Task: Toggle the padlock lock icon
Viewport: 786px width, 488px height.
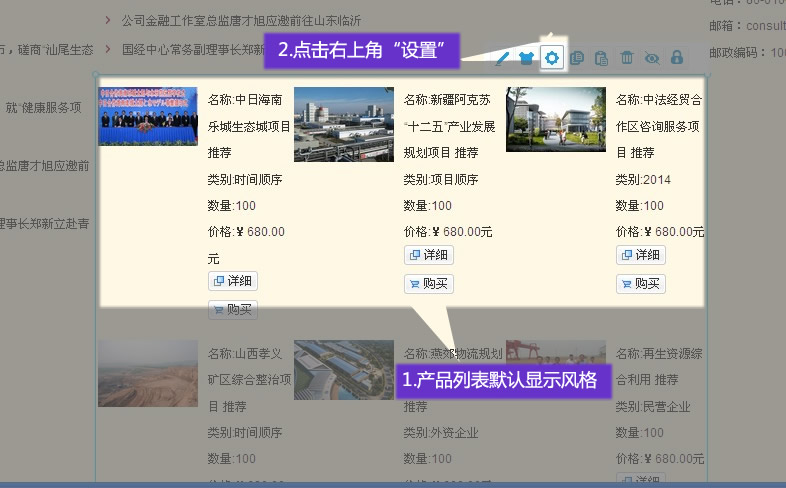Action: click(677, 59)
